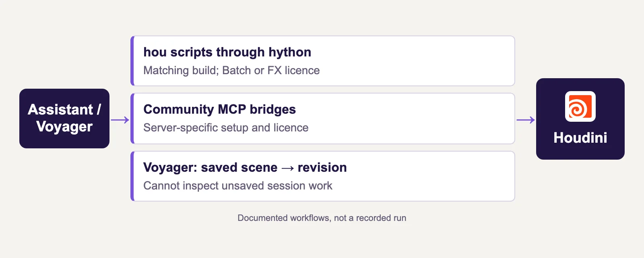Click the 'Houdini' label under the logo
Screen dimensions: 644x258
[580, 138]
